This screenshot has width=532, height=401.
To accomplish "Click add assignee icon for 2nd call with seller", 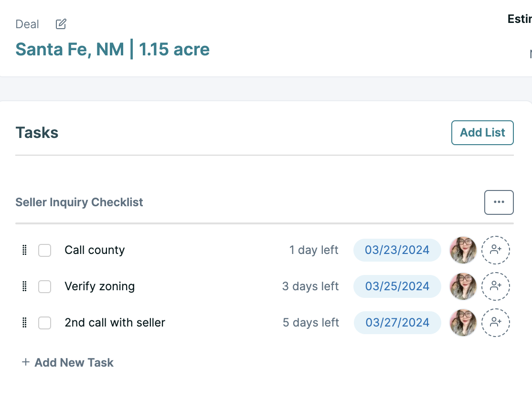I will (495, 323).
